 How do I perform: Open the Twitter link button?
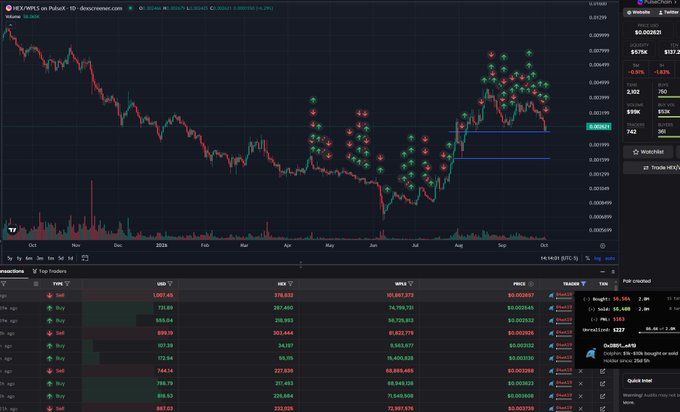pyautogui.click(x=667, y=13)
